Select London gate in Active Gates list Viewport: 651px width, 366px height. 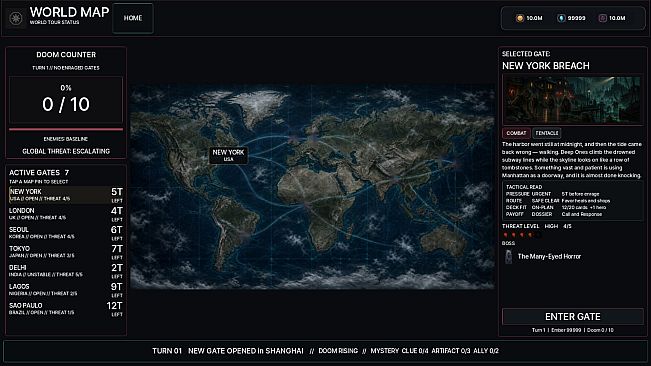click(x=66, y=214)
